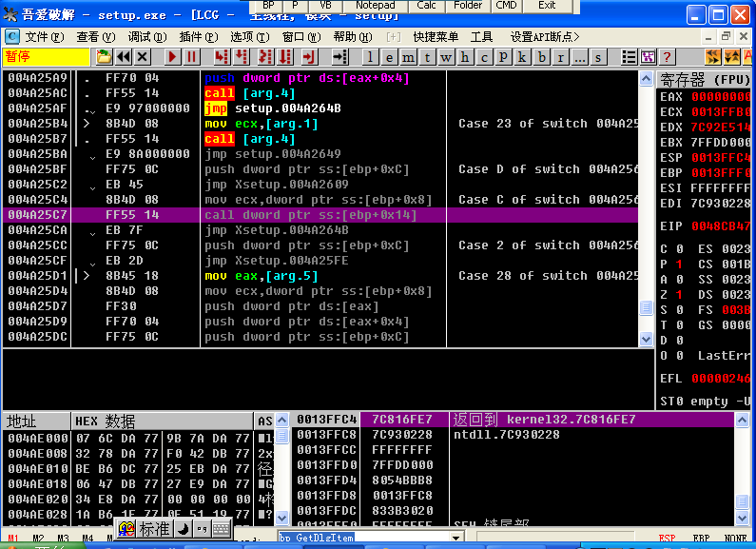The width and height of the screenshot is (756, 549).
Task: Click the Calc button in top bar
Action: 426,6
